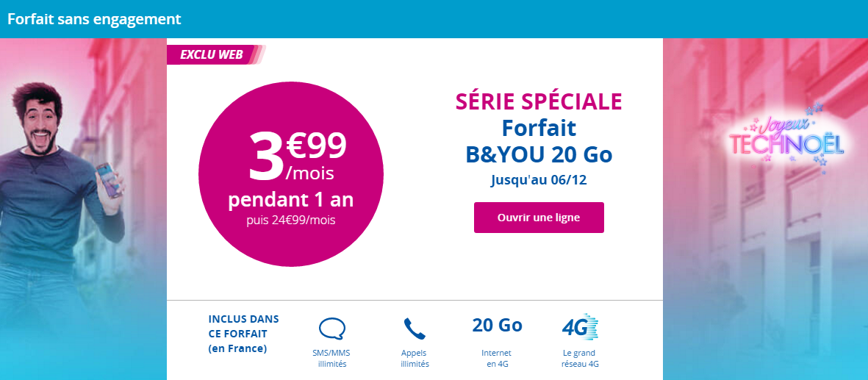Click the Jusqu'au 06/12 date text

539,181
